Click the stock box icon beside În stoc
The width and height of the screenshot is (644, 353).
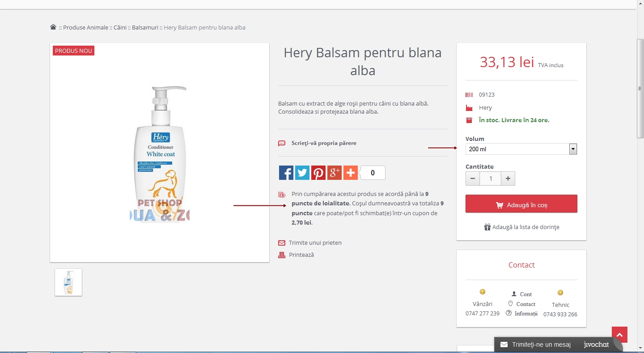pos(469,120)
